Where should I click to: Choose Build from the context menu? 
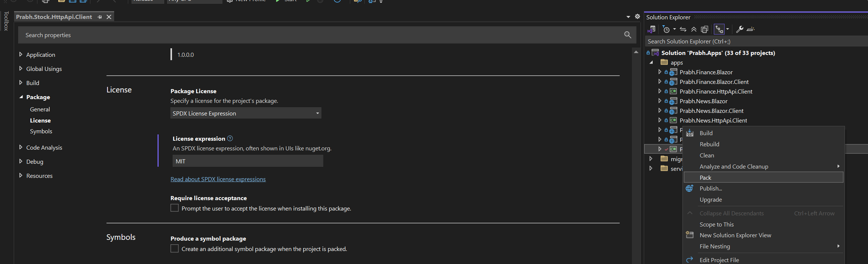pyautogui.click(x=763, y=133)
